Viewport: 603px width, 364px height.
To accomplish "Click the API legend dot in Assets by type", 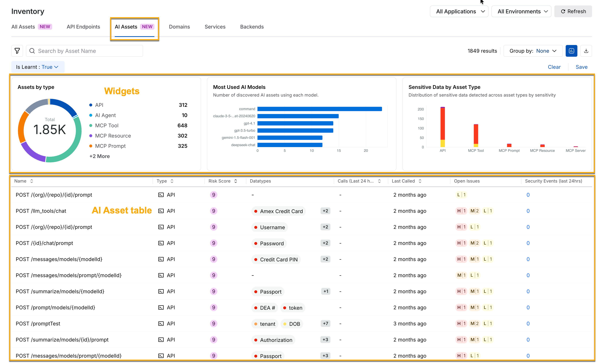I will point(91,105).
